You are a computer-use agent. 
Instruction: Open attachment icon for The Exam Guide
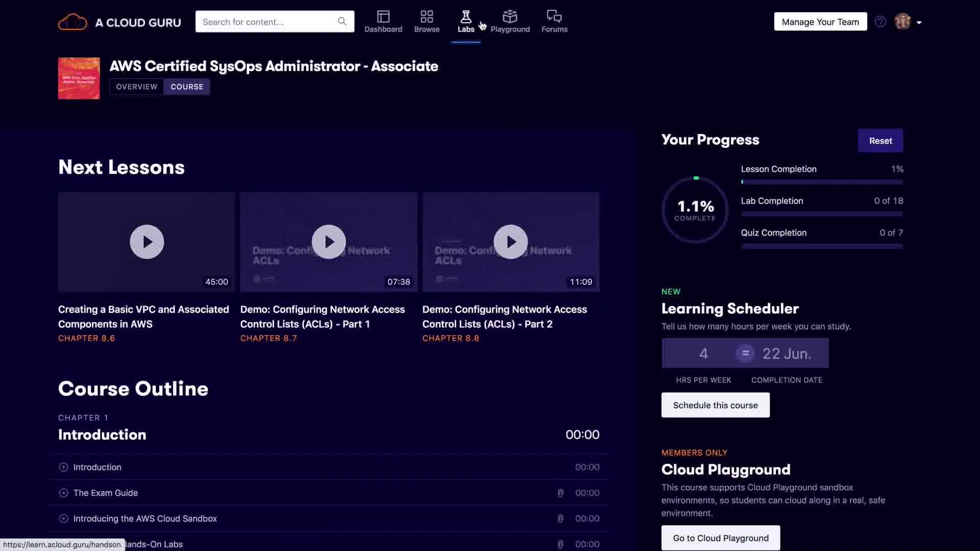pos(560,493)
